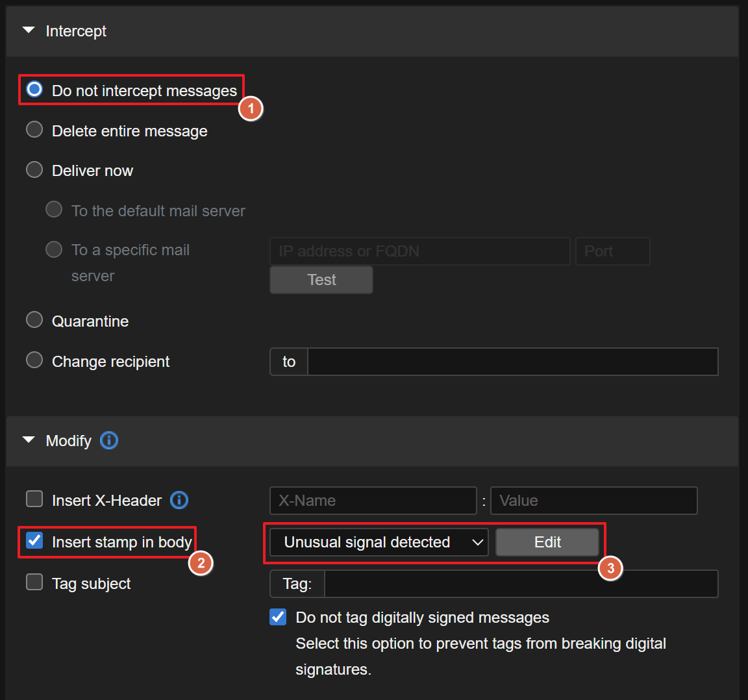Viewport: 748px width, 700px height.
Task: Collapse the Intercept section
Action: (x=29, y=31)
